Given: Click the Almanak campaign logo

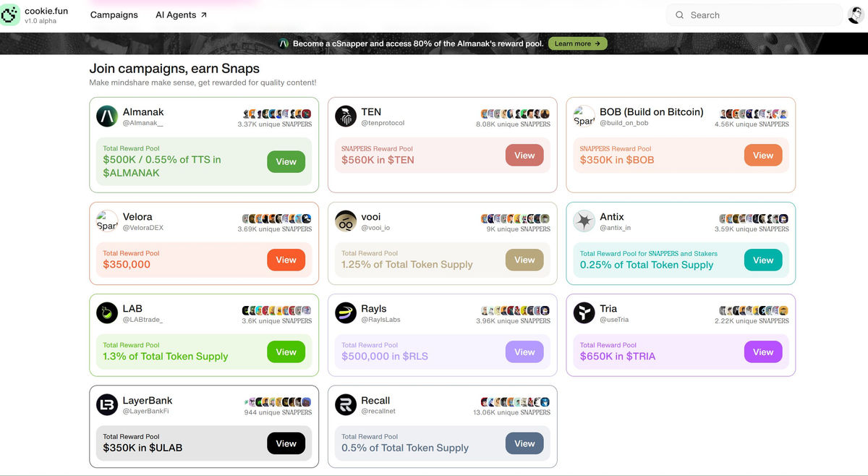Looking at the screenshot, I should tap(107, 116).
